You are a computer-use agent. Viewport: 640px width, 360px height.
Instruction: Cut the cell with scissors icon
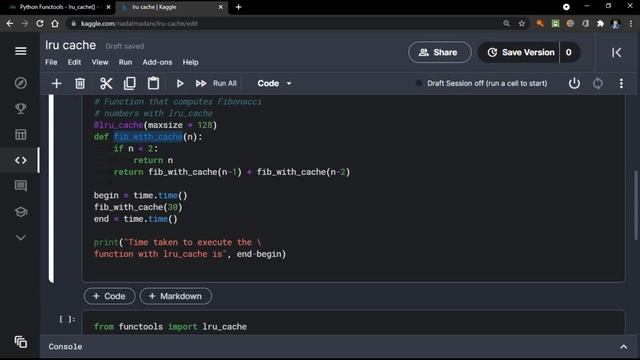click(x=106, y=83)
